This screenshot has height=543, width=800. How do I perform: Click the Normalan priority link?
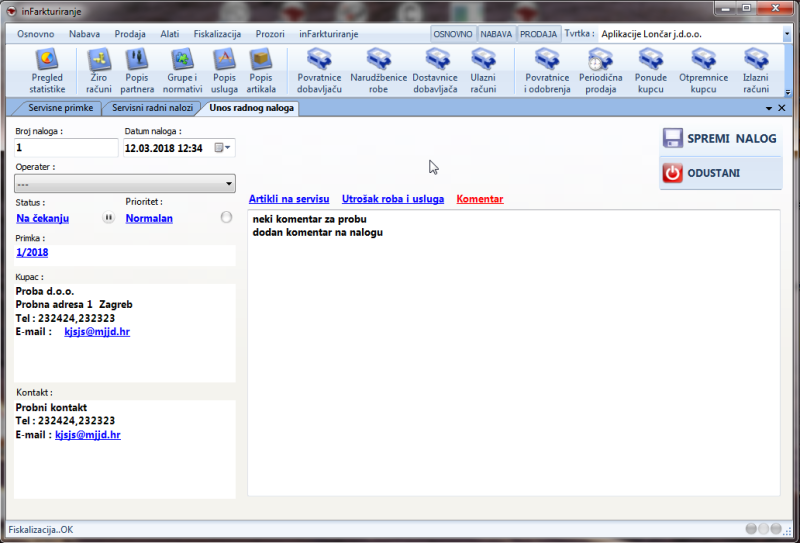[x=149, y=218]
